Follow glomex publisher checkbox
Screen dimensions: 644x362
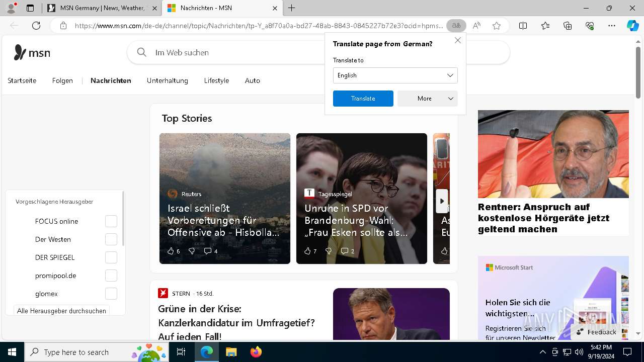[x=111, y=294]
